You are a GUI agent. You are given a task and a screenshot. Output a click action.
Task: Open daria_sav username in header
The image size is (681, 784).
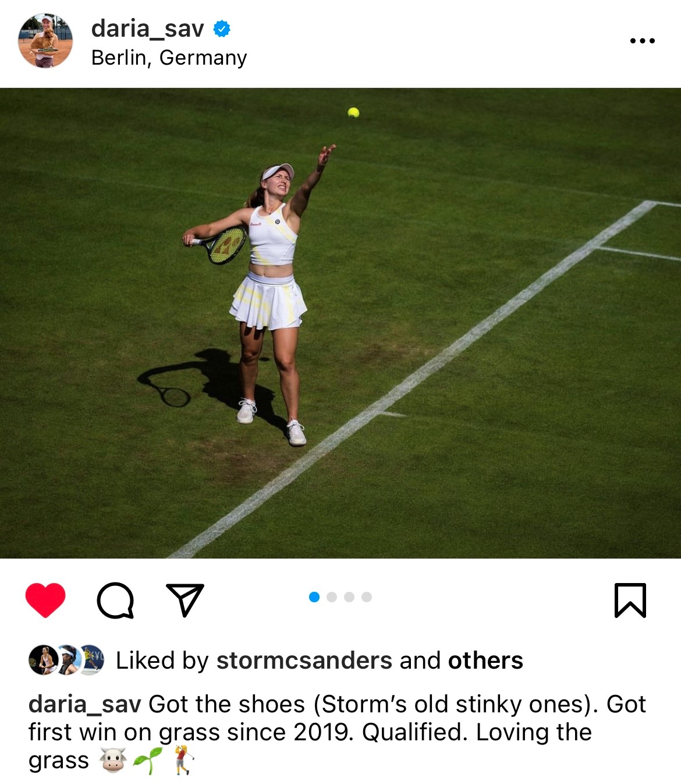pyautogui.click(x=147, y=28)
